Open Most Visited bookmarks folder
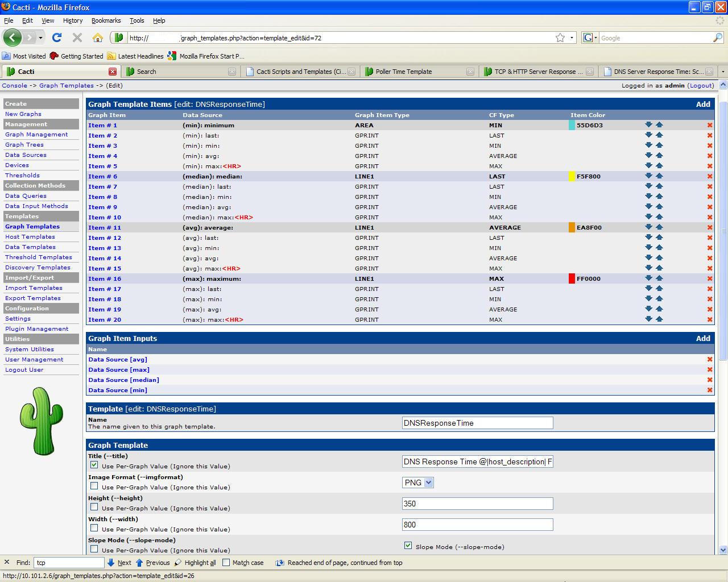Screen dimensions: 728x582 point(24,56)
